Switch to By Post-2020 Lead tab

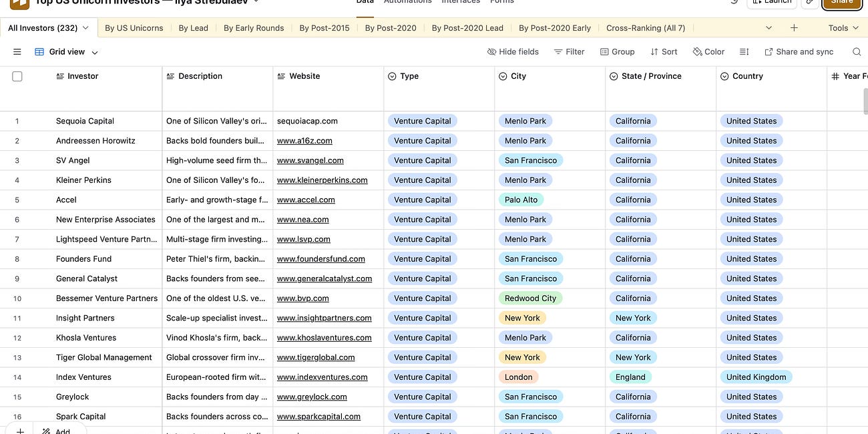[x=467, y=28]
